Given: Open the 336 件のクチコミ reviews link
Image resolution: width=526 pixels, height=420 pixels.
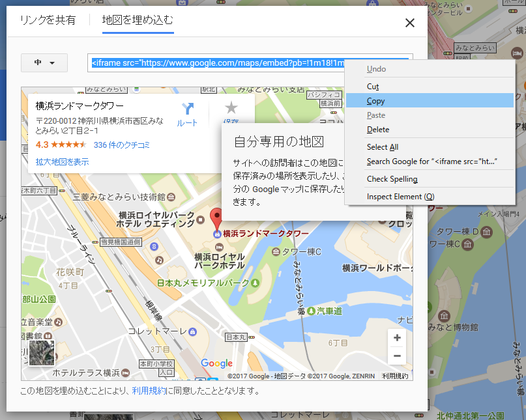Looking at the screenshot, I should click(122, 145).
